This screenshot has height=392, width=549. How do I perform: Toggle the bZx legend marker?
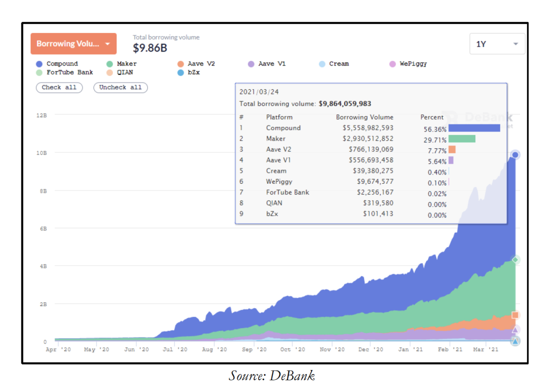pos(180,73)
